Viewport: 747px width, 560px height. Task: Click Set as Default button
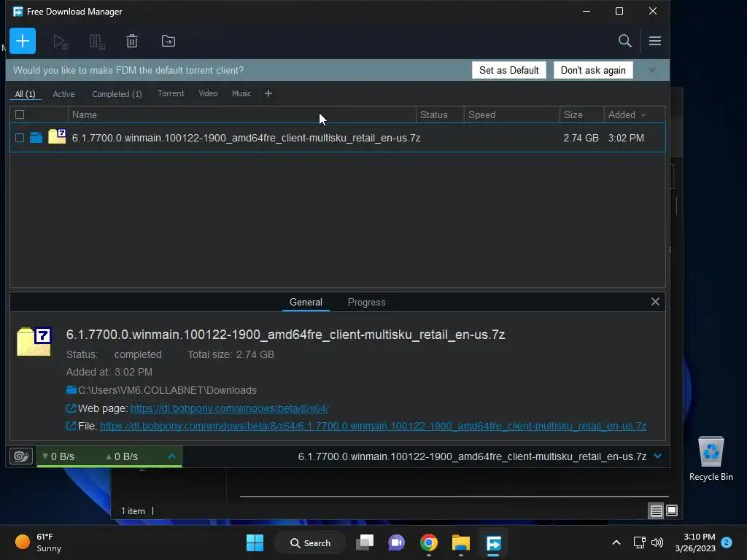click(508, 70)
